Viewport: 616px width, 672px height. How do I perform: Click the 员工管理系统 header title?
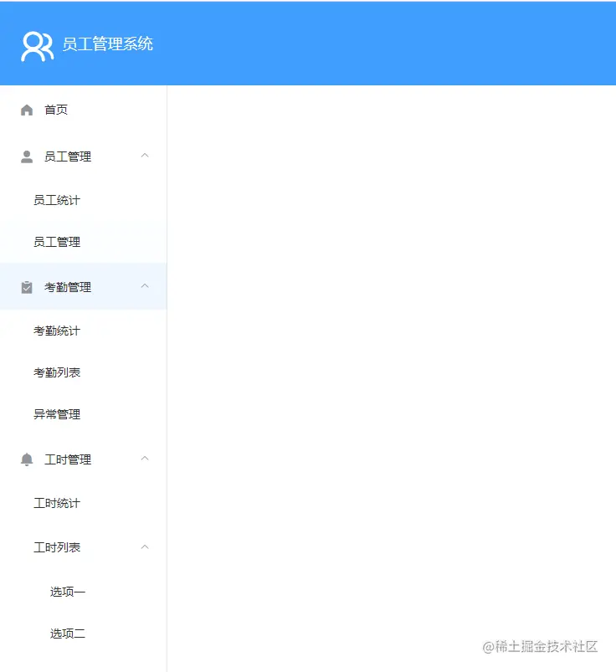tap(108, 44)
